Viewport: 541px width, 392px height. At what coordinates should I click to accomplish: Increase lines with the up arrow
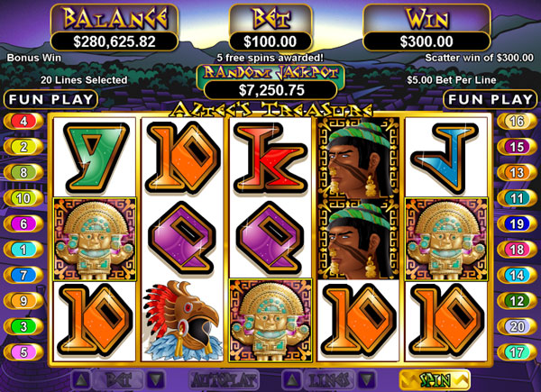pyautogui.click(x=292, y=380)
